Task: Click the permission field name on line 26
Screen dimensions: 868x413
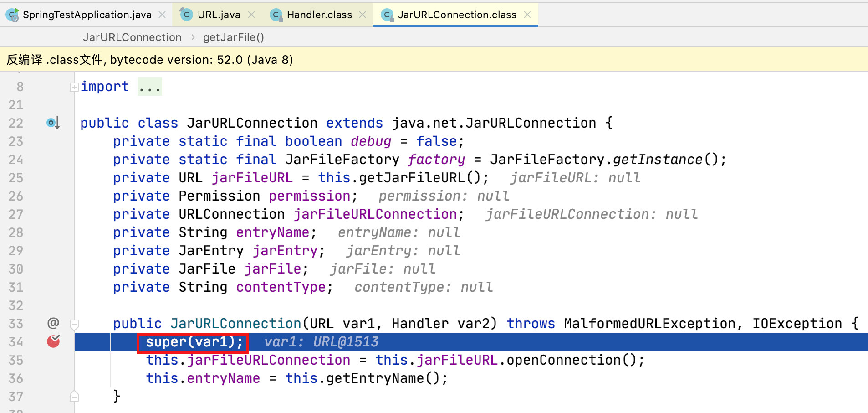Action: (x=309, y=196)
